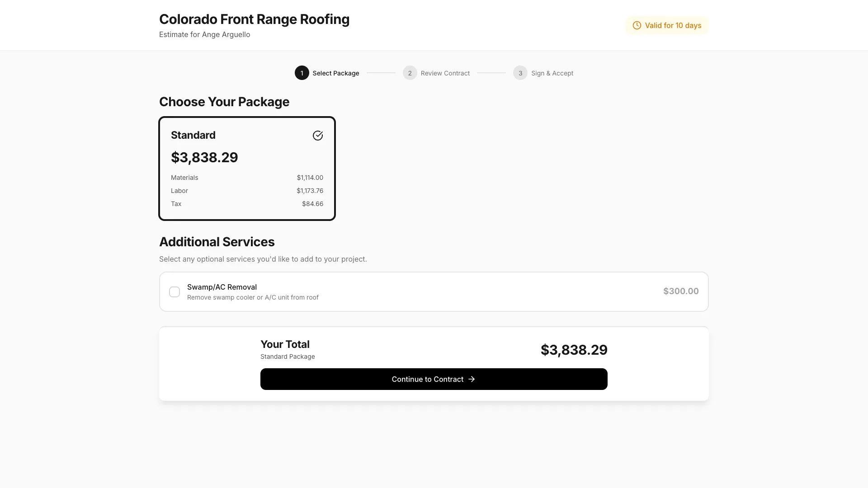Screen dimensions: 868x488
Task: Click the Colorado Front Range Roofing heading
Action: pyautogui.click(x=254, y=19)
